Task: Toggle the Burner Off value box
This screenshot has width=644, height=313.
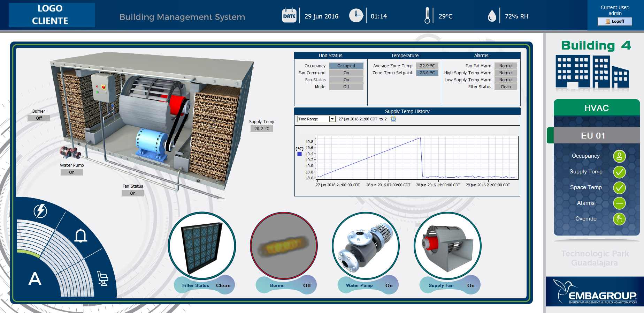Action: point(39,118)
